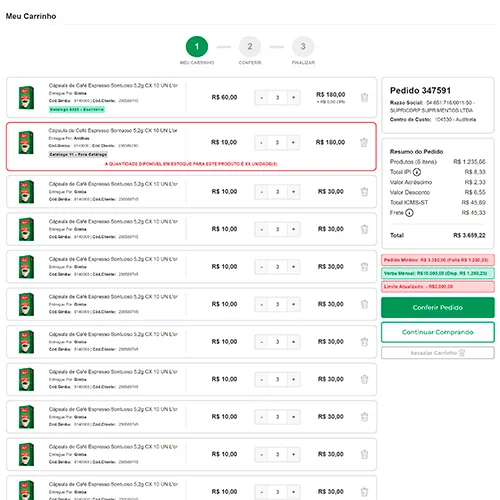The width and height of the screenshot is (500, 500).
Task: Click the red stock-quantity warning message
Action: coord(191,164)
